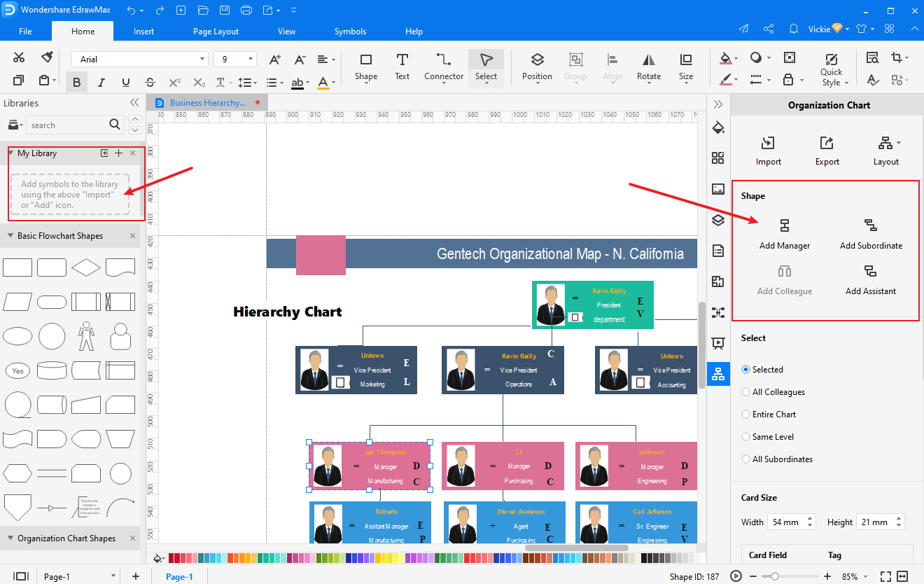Click the Connector tool button
Screen dimensions: 924x584
coord(444,67)
